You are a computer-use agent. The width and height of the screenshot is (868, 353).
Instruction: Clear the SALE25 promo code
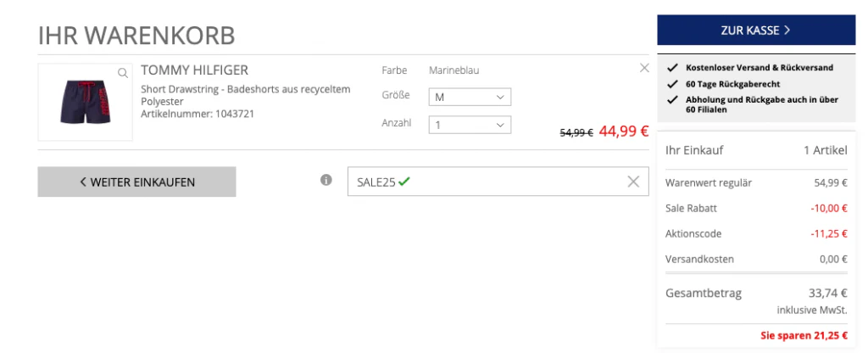(x=633, y=182)
